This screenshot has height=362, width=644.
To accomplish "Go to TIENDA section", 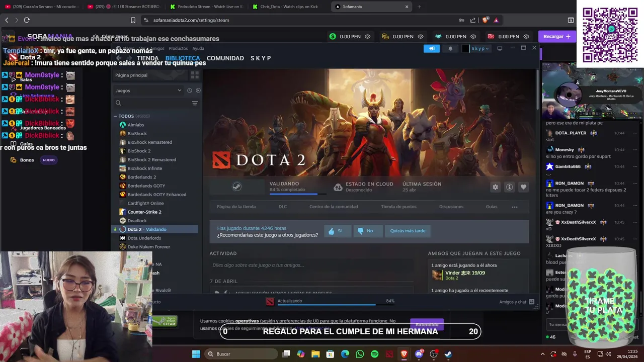I will (x=148, y=58).
